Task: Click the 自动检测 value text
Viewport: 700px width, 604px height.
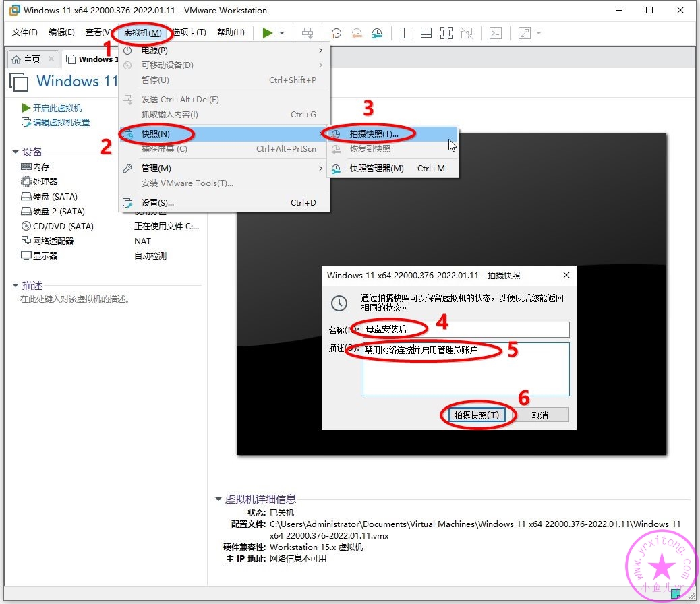Action: click(150, 255)
